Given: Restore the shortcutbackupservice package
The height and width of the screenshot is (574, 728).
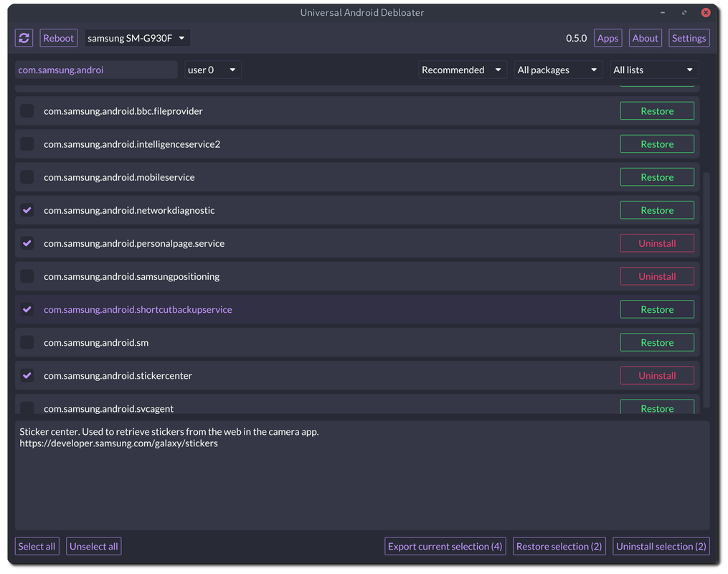Looking at the screenshot, I should (657, 309).
